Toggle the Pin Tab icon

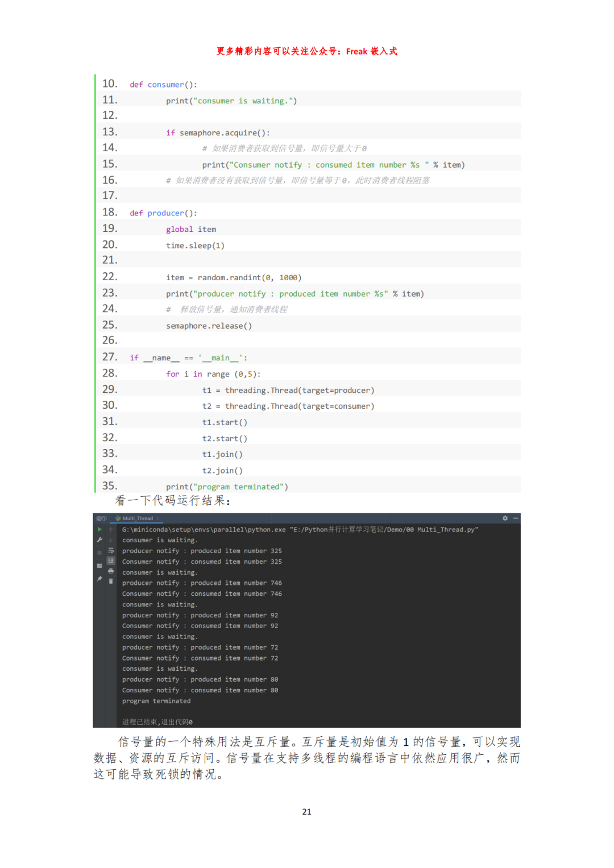(x=99, y=579)
